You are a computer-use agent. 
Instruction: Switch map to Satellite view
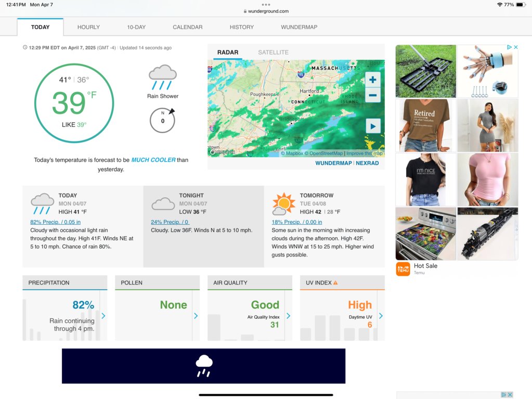(x=273, y=52)
